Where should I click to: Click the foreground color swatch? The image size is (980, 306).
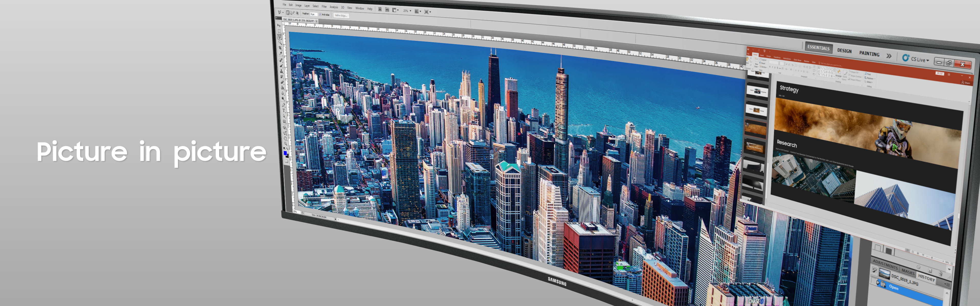click(285, 153)
